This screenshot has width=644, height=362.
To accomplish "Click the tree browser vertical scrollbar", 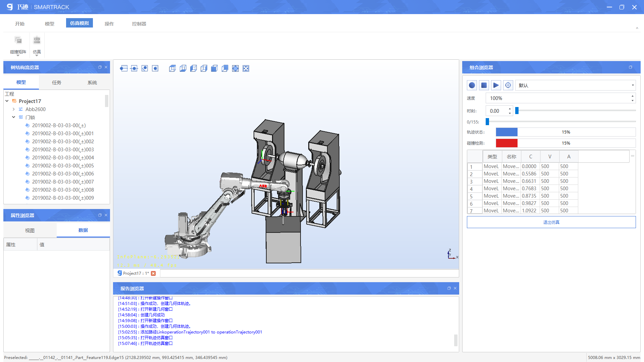I will [x=107, y=101].
